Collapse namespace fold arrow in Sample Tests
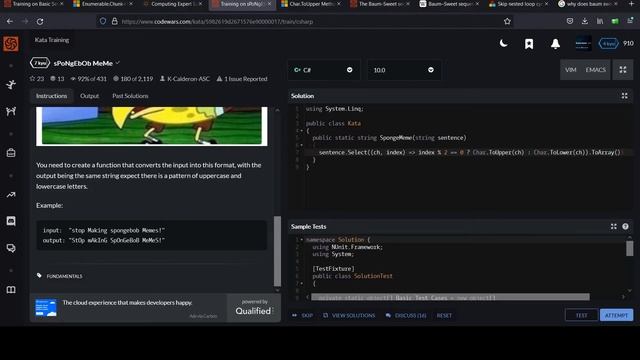Image resolution: width=640 pixels, height=360 pixels. [x=301, y=240]
